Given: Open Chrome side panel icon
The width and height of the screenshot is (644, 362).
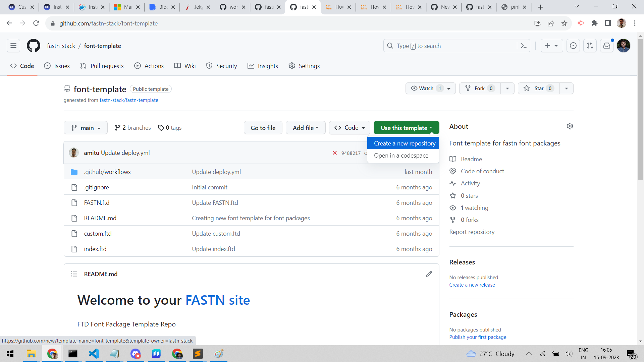Looking at the screenshot, I should click(608, 23).
